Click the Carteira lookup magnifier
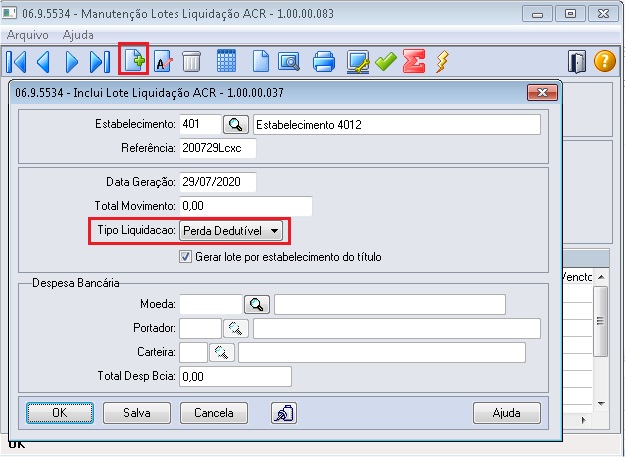 tap(222, 352)
